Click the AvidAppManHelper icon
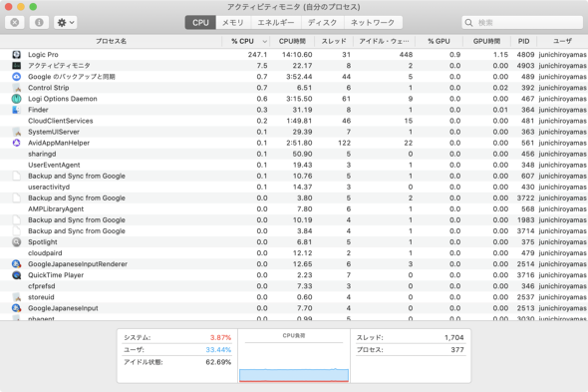 16,143
